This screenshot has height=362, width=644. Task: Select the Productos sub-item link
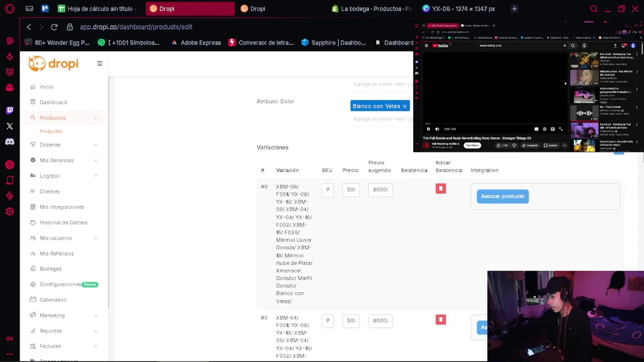pyautogui.click(x=51, y=131)
